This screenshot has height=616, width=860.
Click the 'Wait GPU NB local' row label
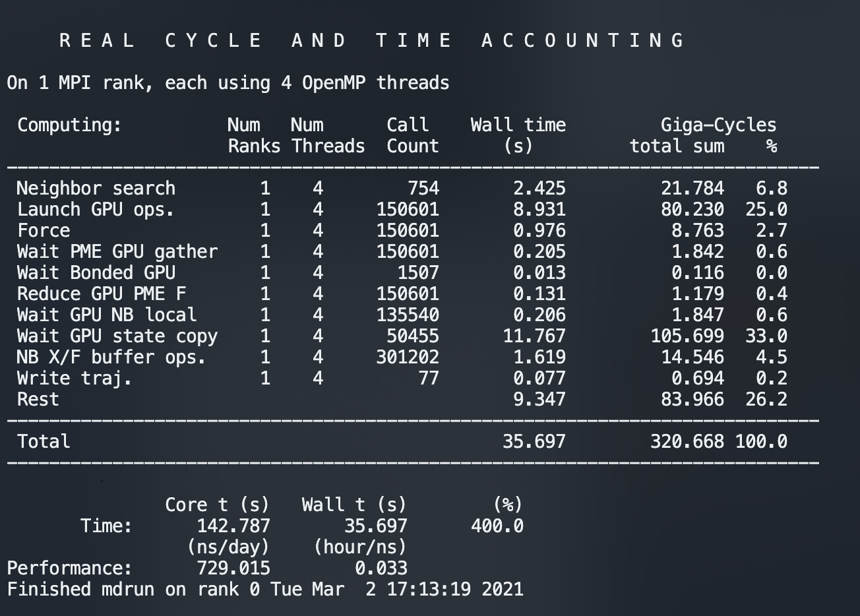click(107, 315)
